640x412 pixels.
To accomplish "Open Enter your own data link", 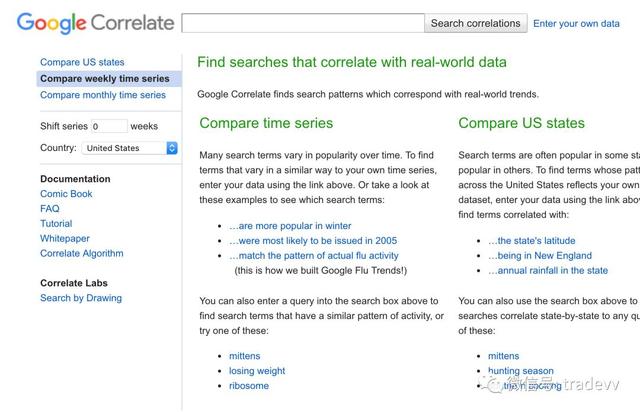I will [576, 24].
